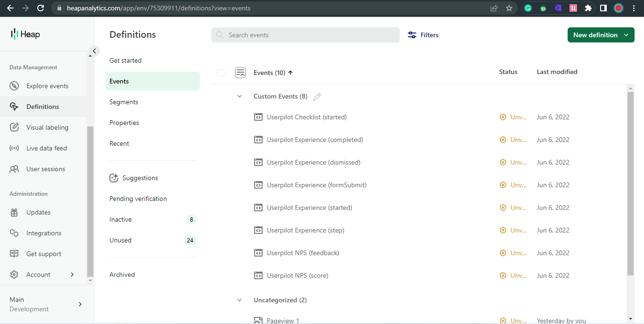Open Userpilot Checklist (started) event
Image resolution: width=644 pixels, height=324 pixels.
click(306, 117)
